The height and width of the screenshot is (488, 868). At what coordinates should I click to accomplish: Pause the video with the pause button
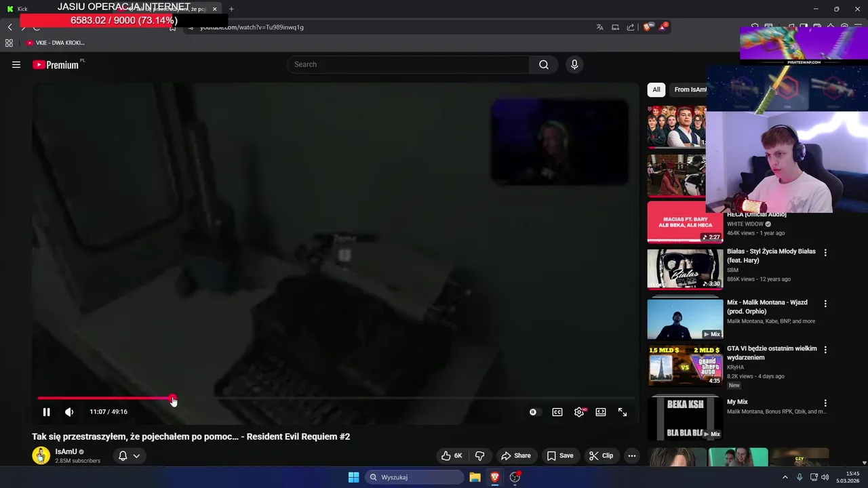pos(46,412)
